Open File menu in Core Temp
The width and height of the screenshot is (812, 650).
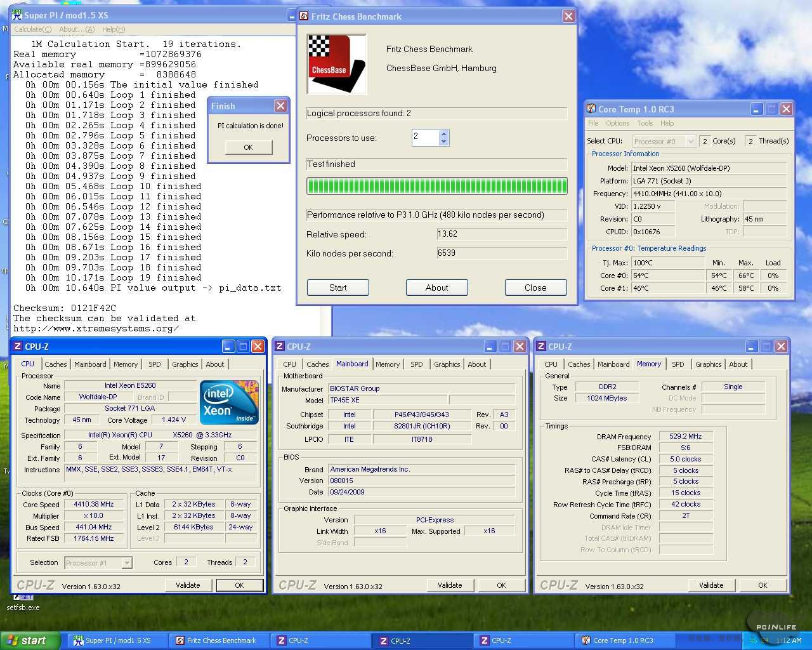593,123
